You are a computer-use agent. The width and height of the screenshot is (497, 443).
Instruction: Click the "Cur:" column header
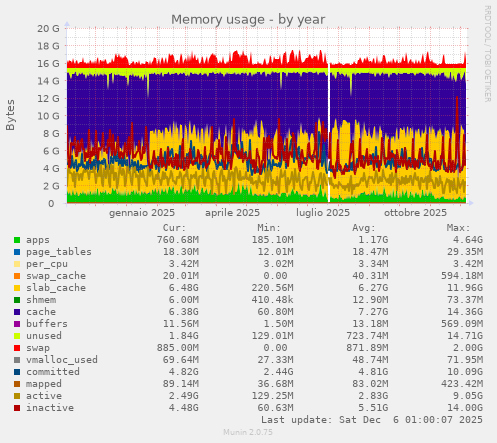(x=174, y=228)
